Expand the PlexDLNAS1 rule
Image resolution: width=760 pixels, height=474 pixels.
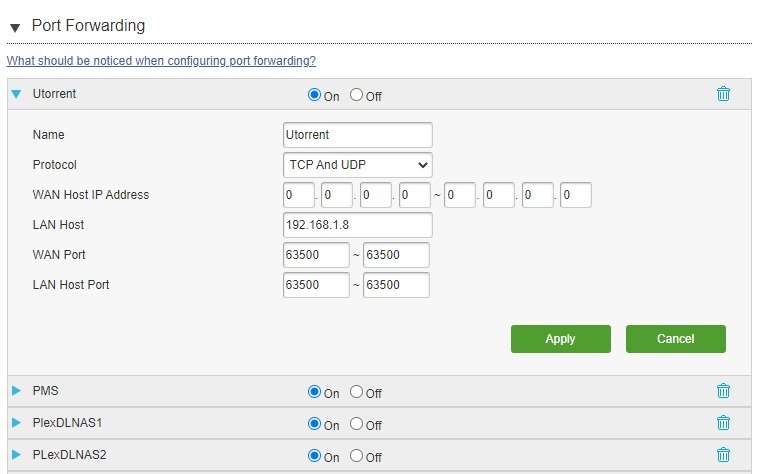(16, 423)
